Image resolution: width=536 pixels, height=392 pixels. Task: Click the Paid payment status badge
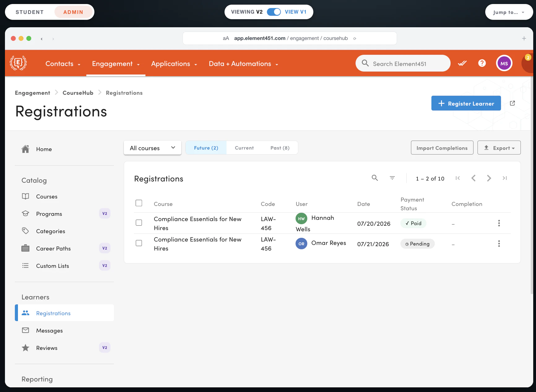coord(413,223)
